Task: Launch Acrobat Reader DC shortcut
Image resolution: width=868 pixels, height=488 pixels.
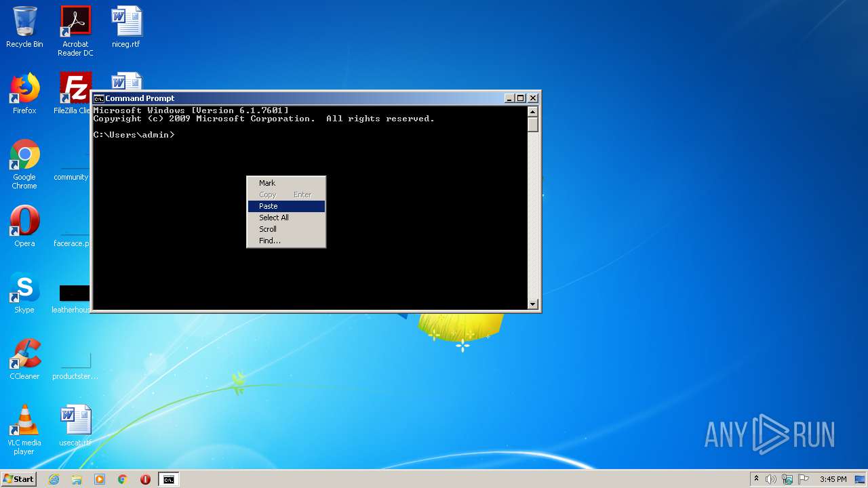Action: click(75, 30)
